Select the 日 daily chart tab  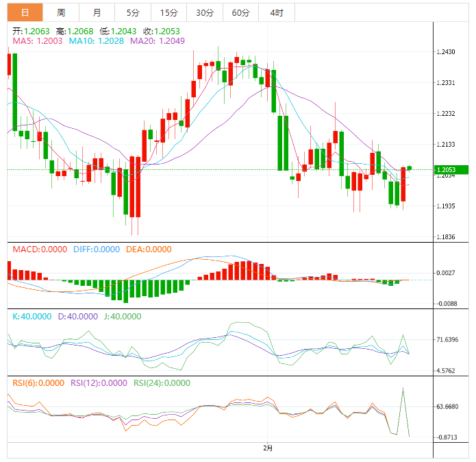[25, 12]
